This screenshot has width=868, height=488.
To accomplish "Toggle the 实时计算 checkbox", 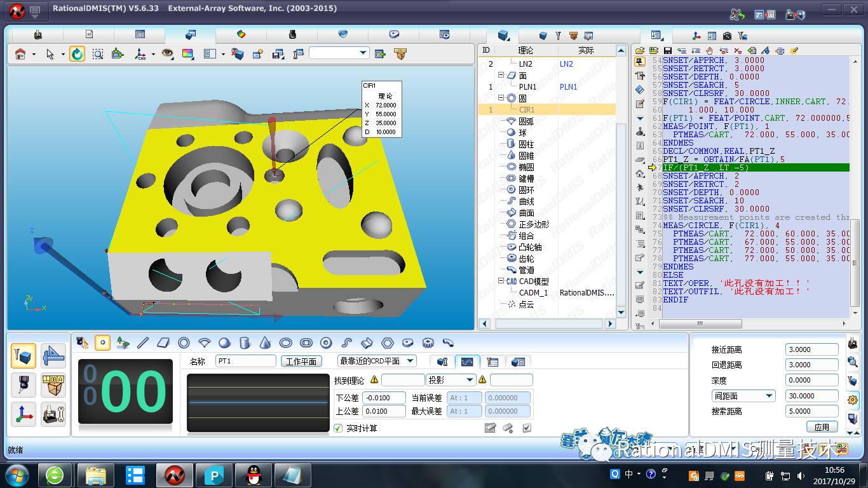I will click(338, 428).
